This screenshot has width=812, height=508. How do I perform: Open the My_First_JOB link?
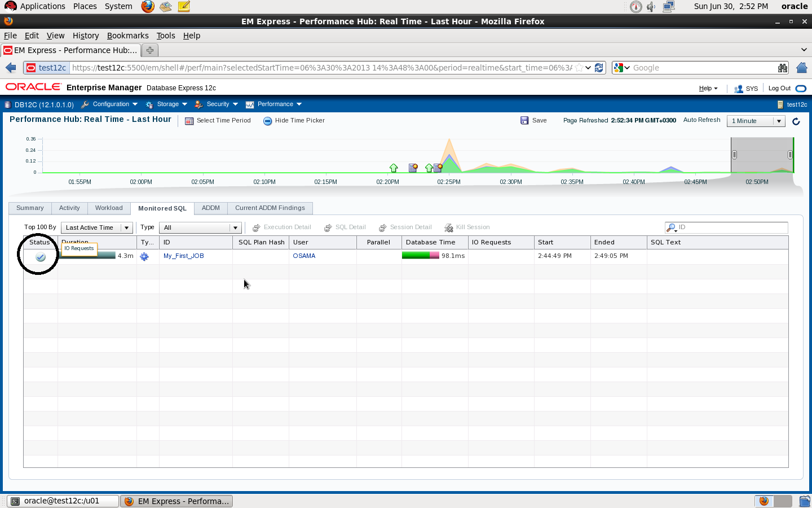[x=184, y=256]
